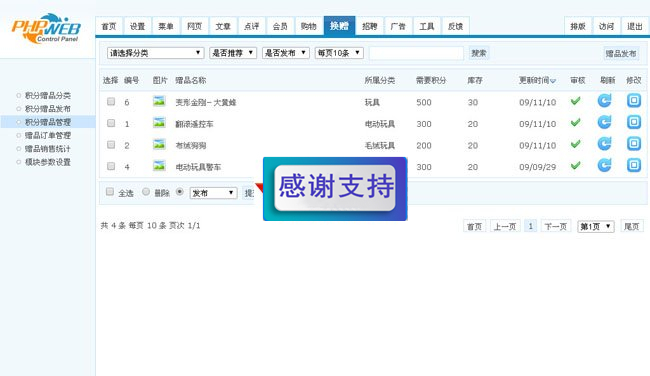
Task: Switch to the 点评 tab
Action: click(x=252, y=26)
